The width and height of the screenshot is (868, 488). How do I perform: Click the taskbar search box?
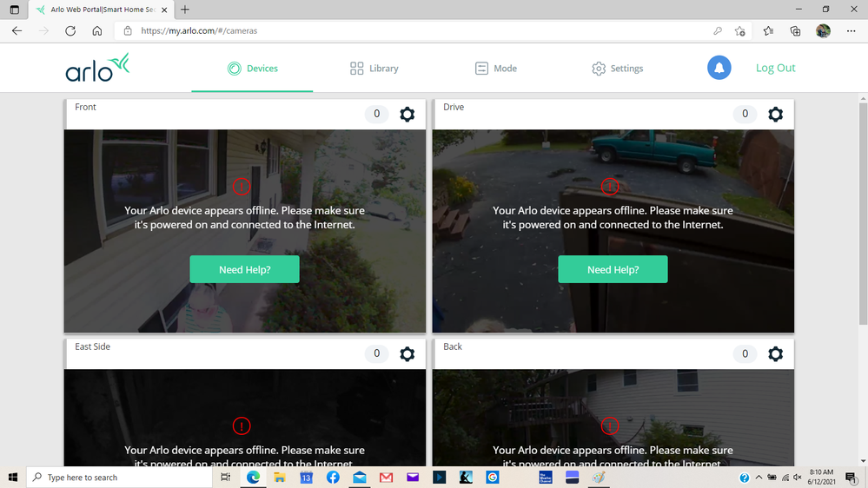(x=119, y=477)
